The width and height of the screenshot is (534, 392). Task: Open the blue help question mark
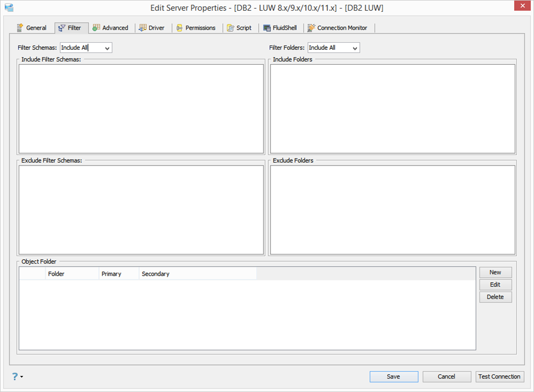(x=15, y=376)
